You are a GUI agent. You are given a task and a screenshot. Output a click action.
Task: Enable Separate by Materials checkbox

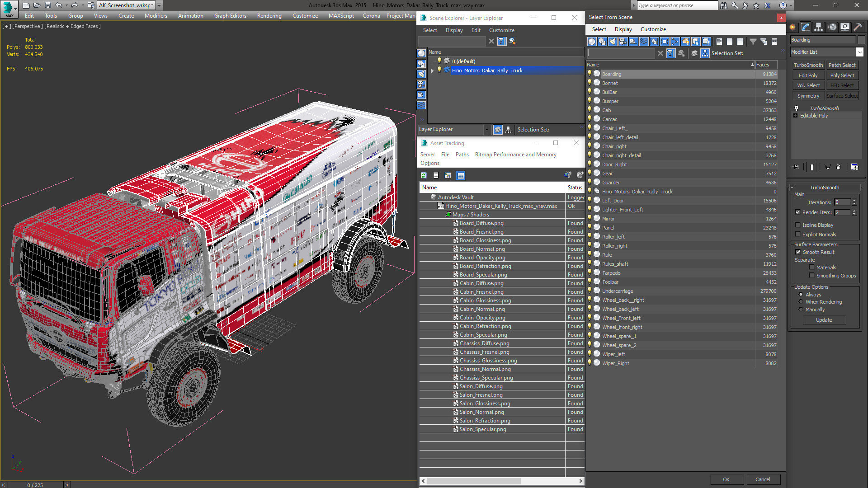811,267
